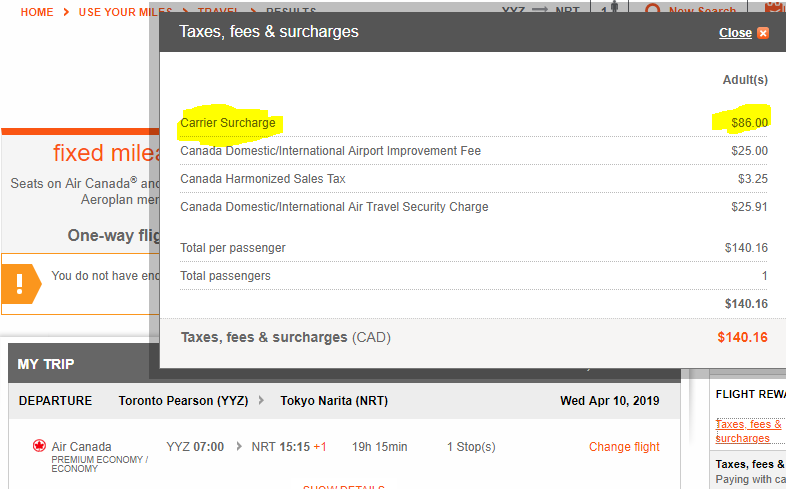Click arrow between YYZ 07:00 and NRT 15:15
The height and width of the screenshot is (489, 786).
pos(239,446)
